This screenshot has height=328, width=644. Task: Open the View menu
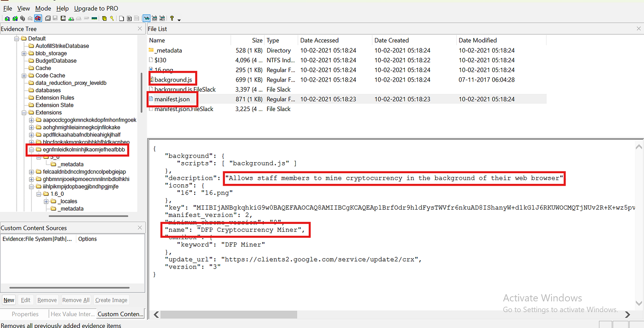click(x=23, y=8)
